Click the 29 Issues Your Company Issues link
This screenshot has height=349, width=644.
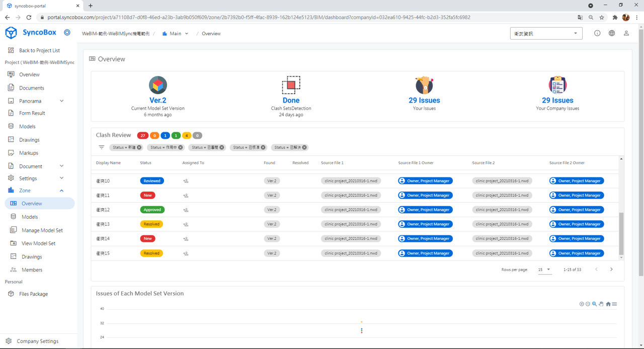tap(557, 100)
